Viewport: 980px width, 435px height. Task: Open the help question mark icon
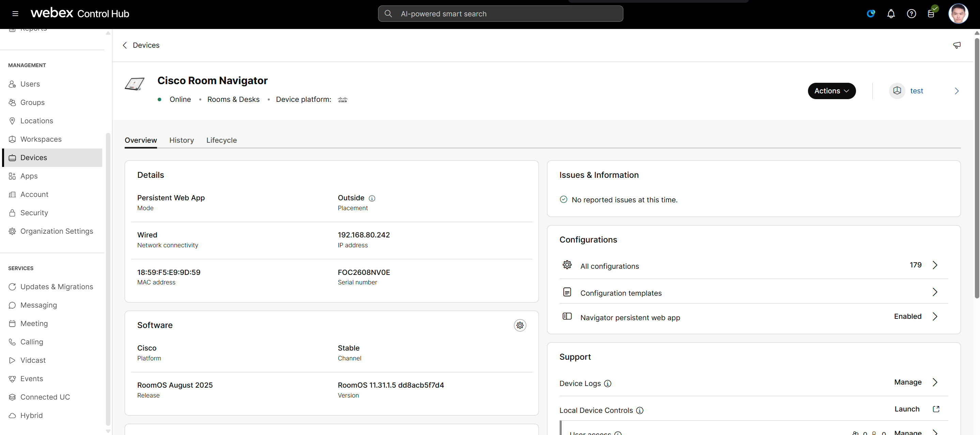[911, 14]
